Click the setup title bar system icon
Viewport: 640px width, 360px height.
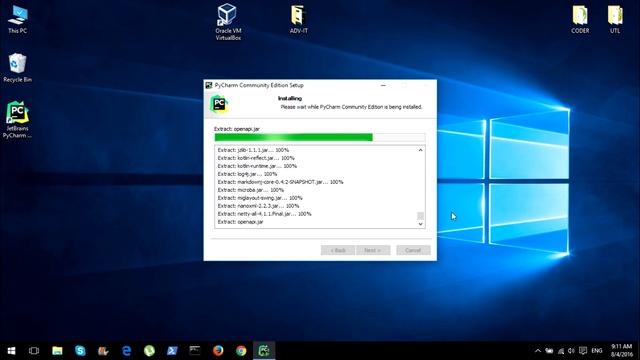coord(209,85)
